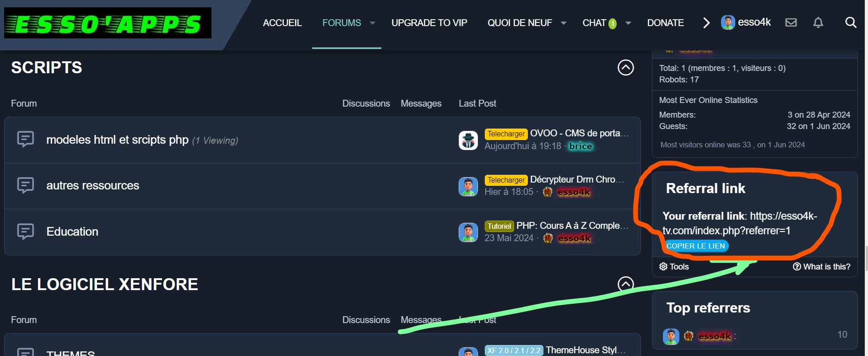
Task: Expand the FORUMS dropdown arrow
Action: point(373,23)
